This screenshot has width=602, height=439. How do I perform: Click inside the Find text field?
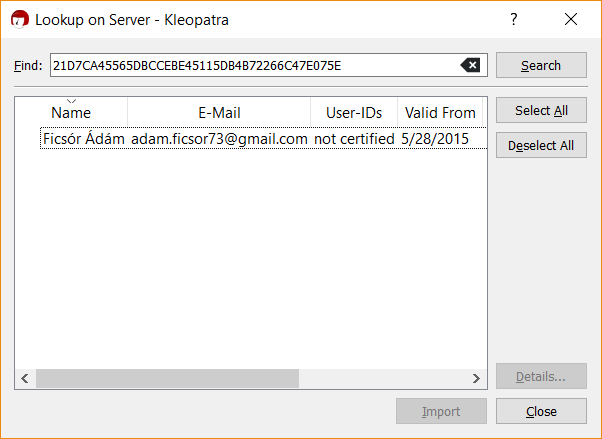pyautogui.click(x=250, y=66)
